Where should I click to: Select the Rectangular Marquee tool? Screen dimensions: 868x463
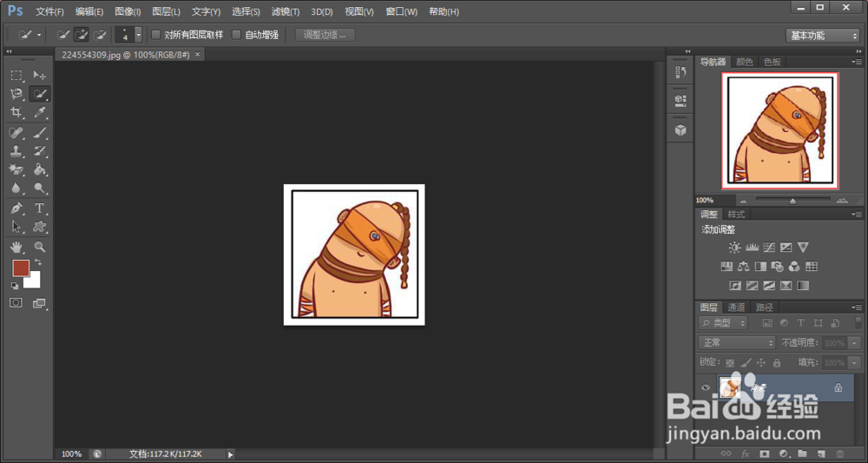pyautogui.click(x=16, y=76)
